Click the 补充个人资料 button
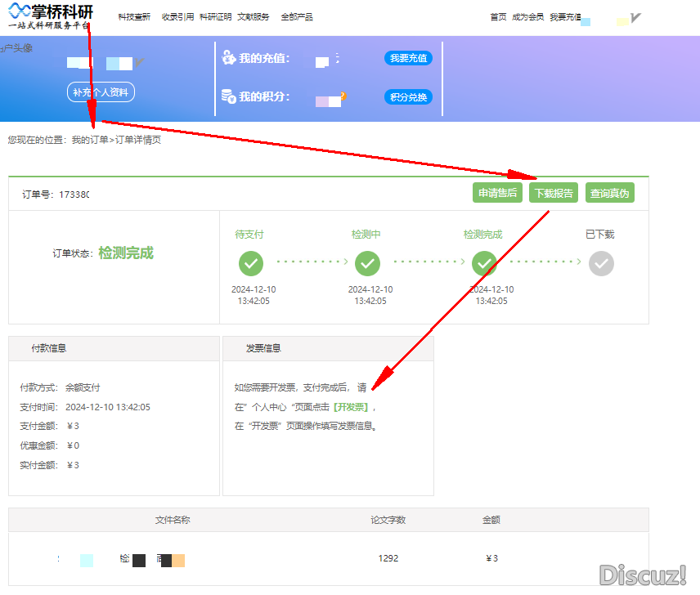Viewport: 700px width, 595px height. pyautogui.click(x=101, y=92)
